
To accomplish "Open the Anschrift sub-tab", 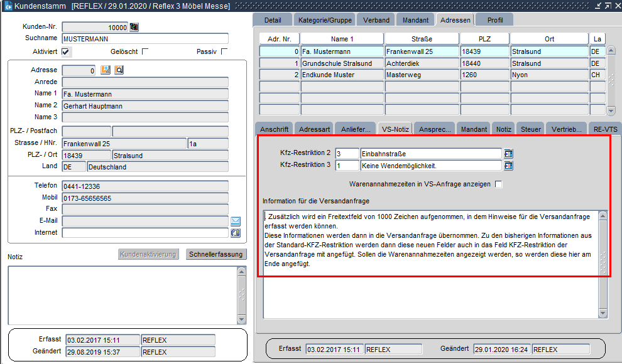I will pos(274,129).
